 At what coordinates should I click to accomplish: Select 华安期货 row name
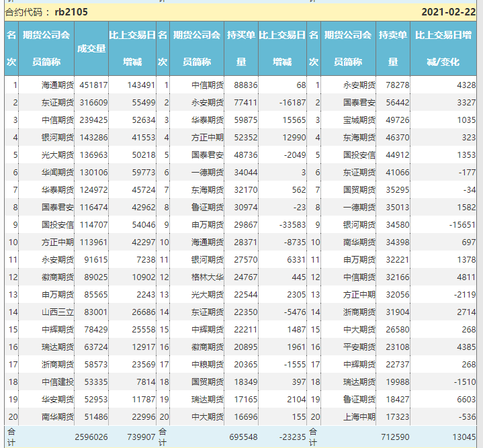pyautogui.click(x=58, y=400)
